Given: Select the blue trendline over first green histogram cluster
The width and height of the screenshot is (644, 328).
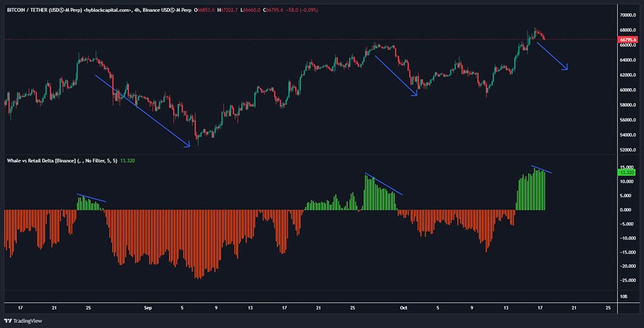Looking at the screenshot, I should tap(91, 198).
